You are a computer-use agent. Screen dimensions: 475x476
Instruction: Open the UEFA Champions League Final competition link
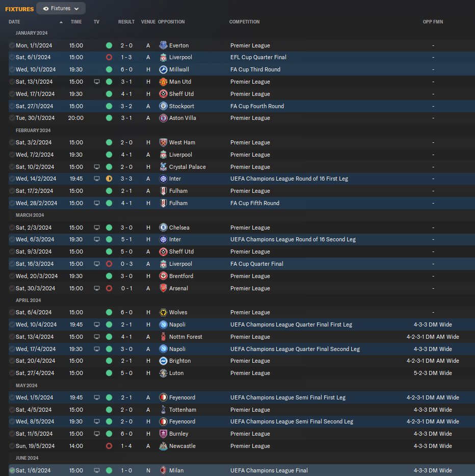(x=269, y=470)
